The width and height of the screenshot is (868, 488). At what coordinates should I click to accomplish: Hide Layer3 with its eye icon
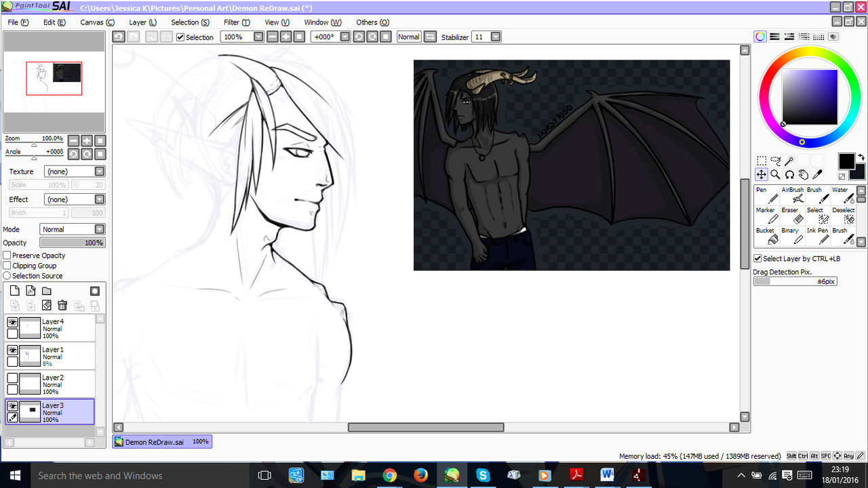[12, 406]
